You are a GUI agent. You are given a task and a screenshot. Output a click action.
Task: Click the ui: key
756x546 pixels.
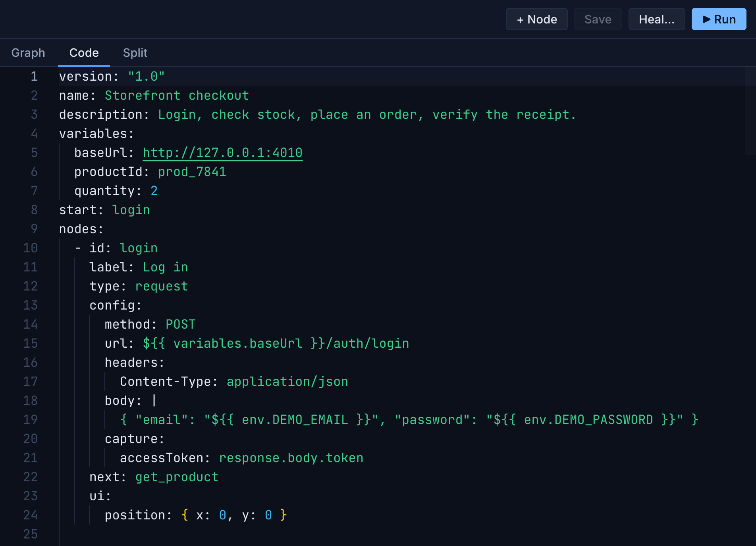pyautogui.click(x=100, y=496)
